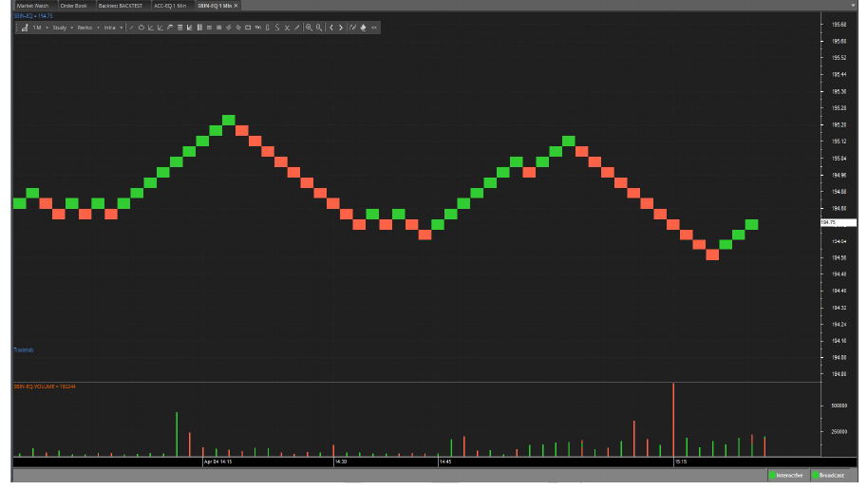Toggle the Interactive connection status indicator

click(x=786, y=475)
